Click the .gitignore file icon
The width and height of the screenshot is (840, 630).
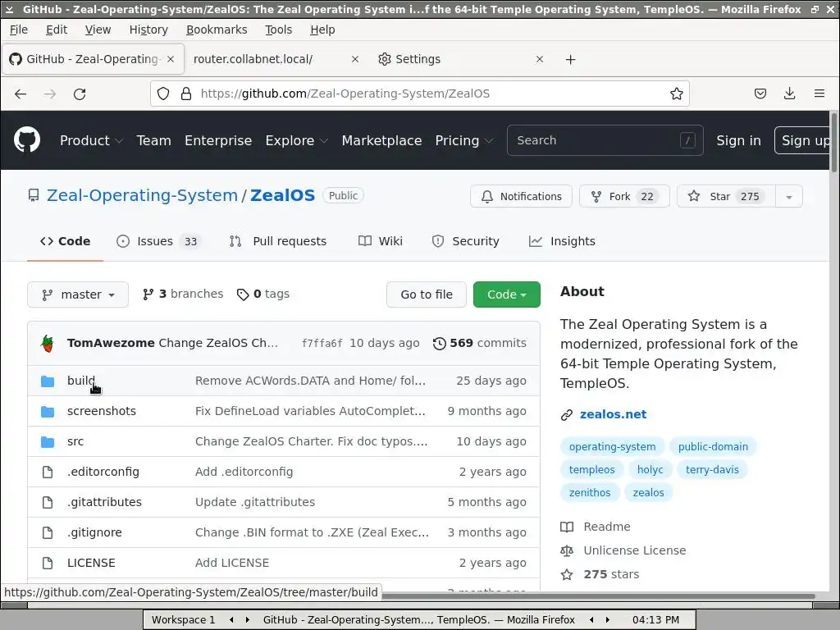click(x=48, y=533)
